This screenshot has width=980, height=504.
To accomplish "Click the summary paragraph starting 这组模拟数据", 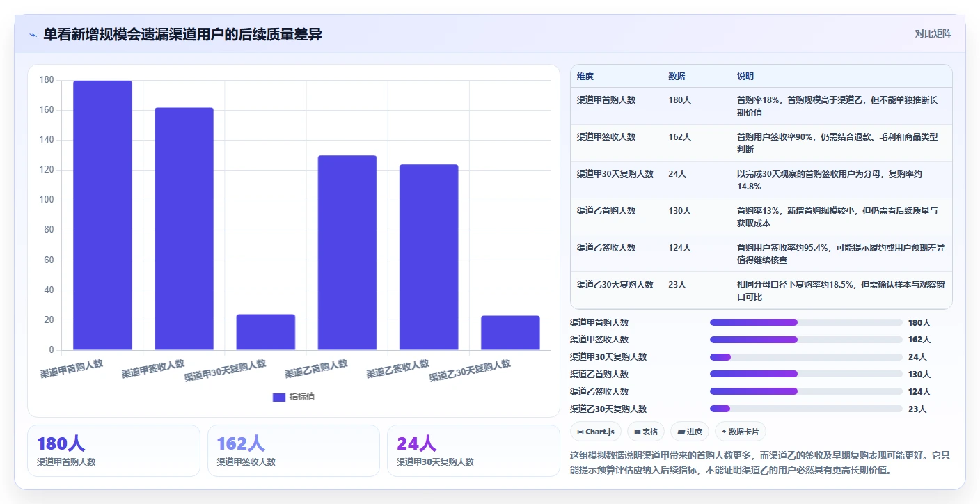I will [760, 462].
